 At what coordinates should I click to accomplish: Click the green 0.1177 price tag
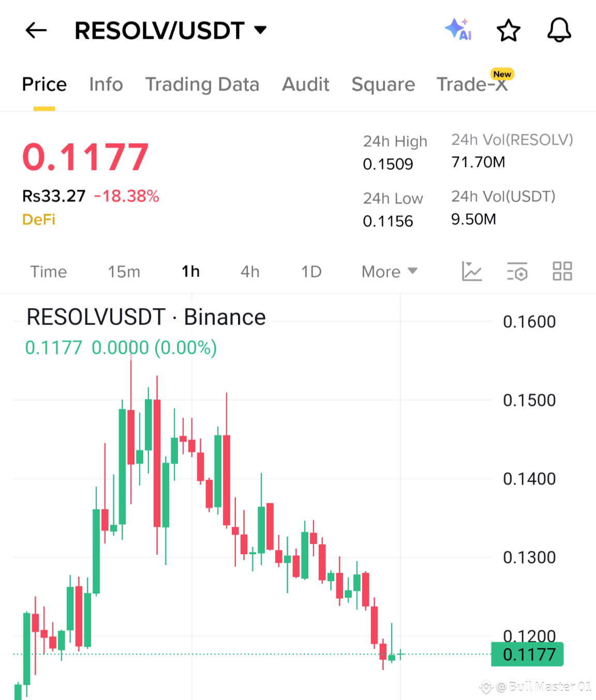tap(527, 655)
